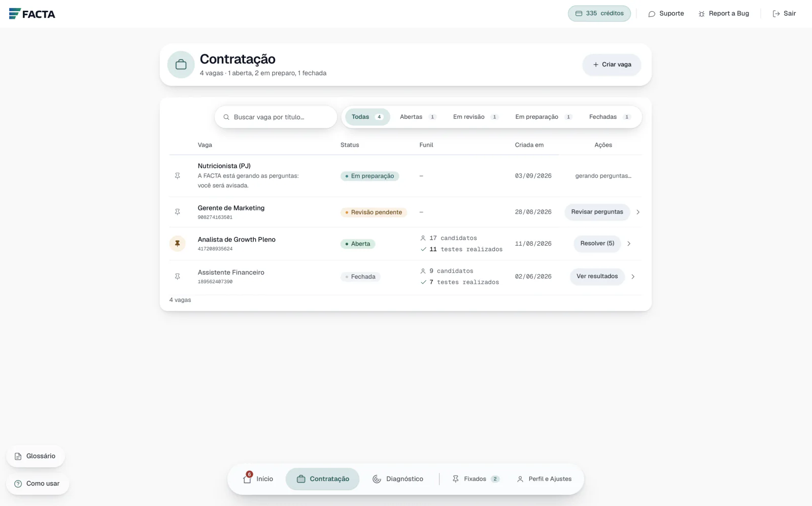Click Report a Bug
The width and height of the screenshot is (812, 506).
[x=724, y=14]
